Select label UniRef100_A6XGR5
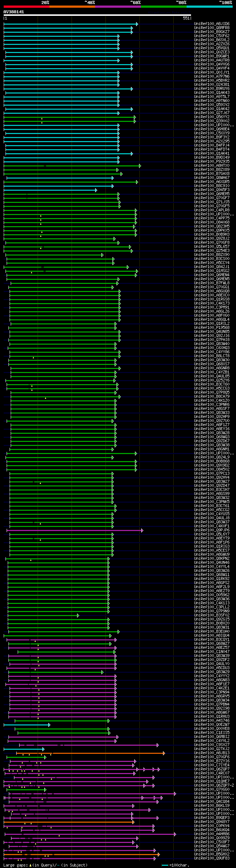 coord(212,182)
